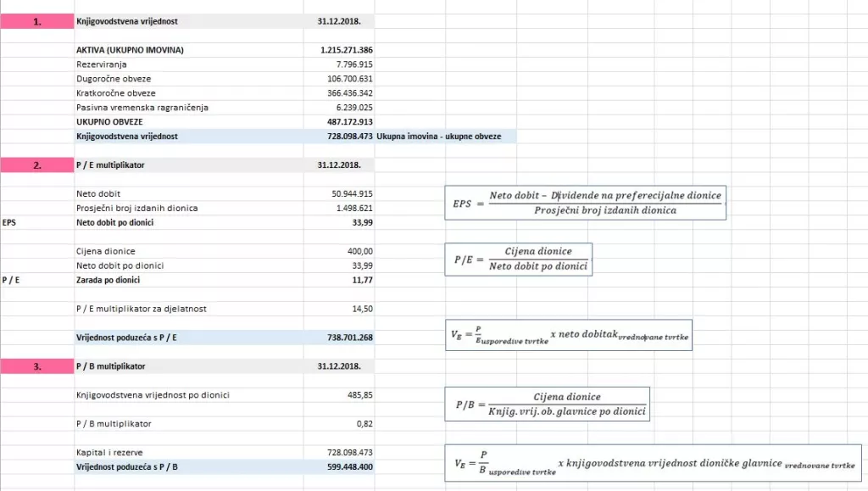Click the pink section cell 2.

tap(36, 165)
